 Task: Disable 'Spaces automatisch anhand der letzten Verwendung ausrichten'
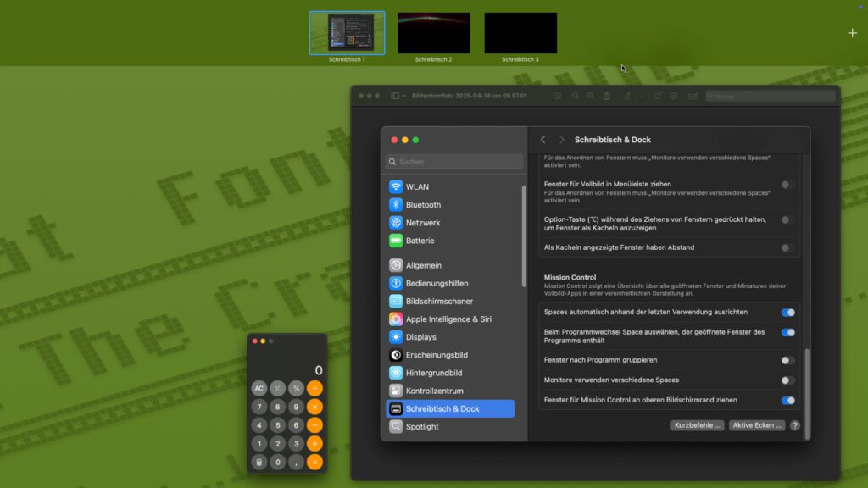point(787,312)
